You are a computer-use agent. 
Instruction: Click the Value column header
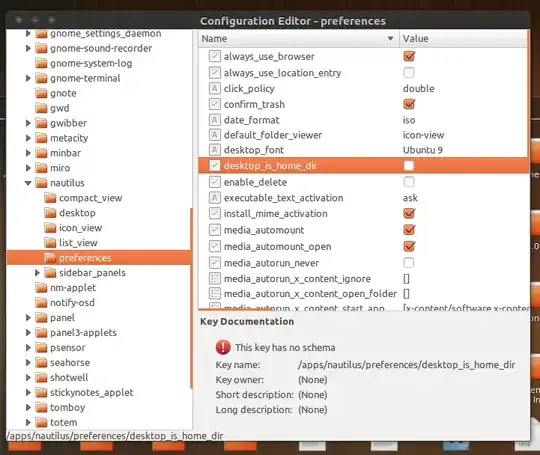463,39
